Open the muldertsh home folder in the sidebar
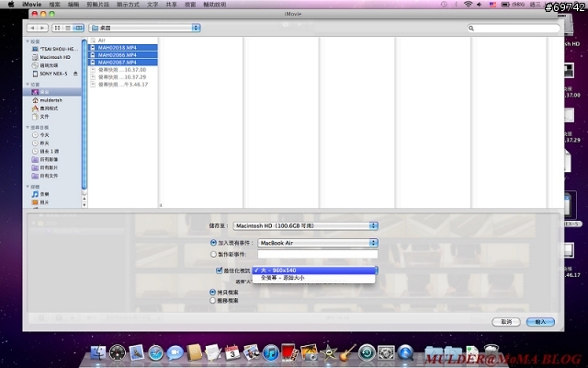 [x=47, y=100]
